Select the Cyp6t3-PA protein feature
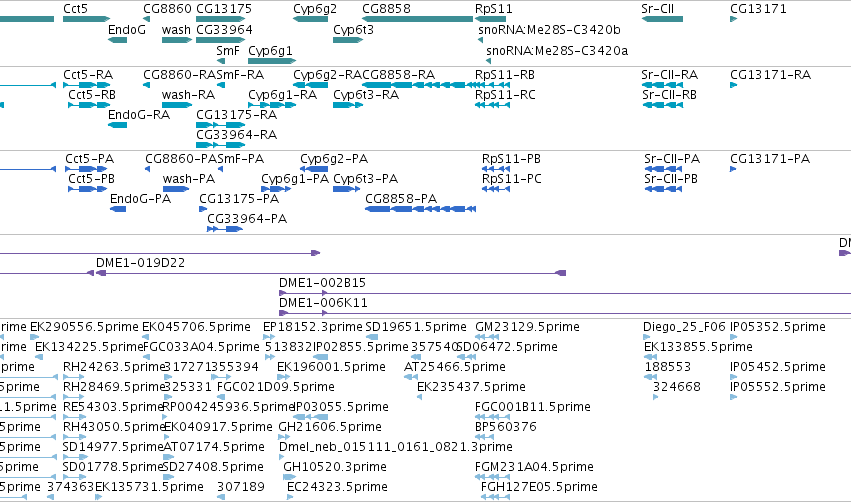Viewport: 851px width, 502px height. click(346, 189)
